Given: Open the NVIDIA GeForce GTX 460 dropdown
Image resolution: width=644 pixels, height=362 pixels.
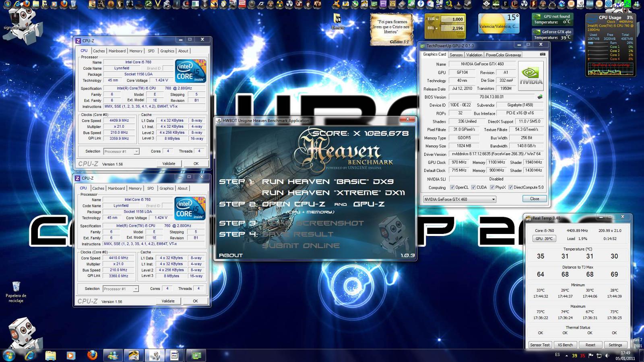Looking at the screenshot, I should pyautogui.click(x=460, y=199).
